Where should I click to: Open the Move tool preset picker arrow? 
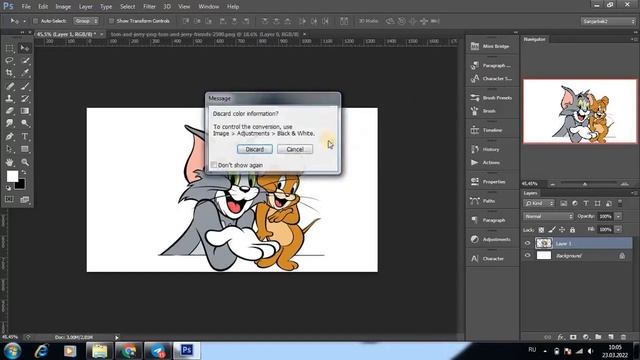click(x=24, y=21)
